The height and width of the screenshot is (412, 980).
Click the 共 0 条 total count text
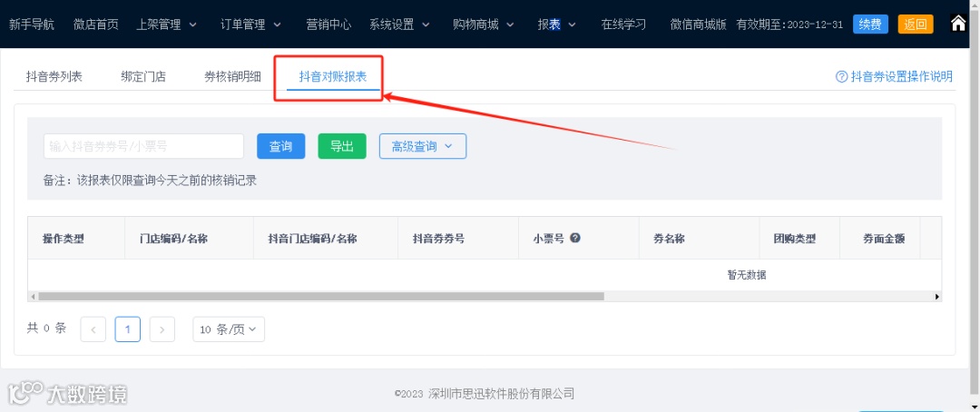coord(46,329)
